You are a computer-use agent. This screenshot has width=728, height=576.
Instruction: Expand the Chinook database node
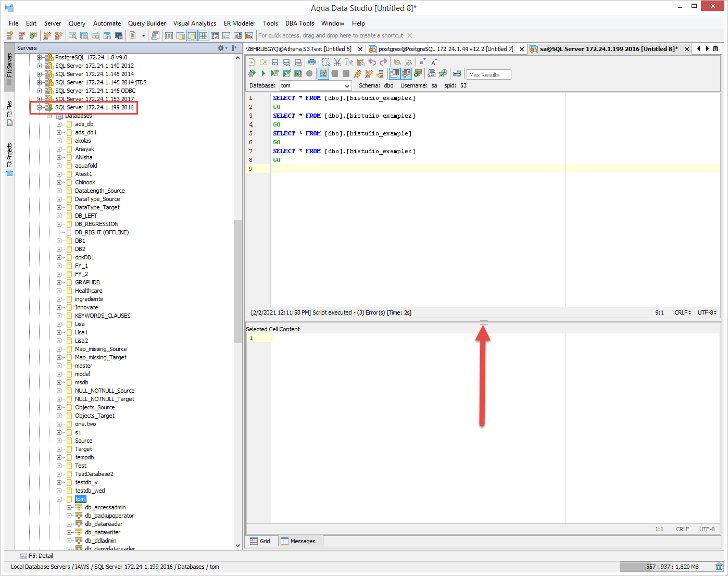[x=59, y=182]
